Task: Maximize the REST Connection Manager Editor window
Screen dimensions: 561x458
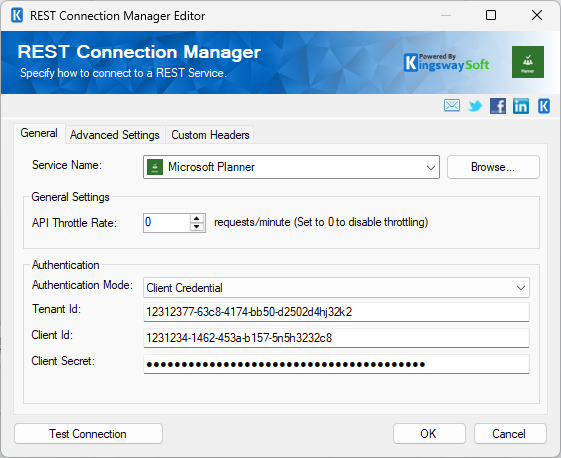Action: (491, 15)
